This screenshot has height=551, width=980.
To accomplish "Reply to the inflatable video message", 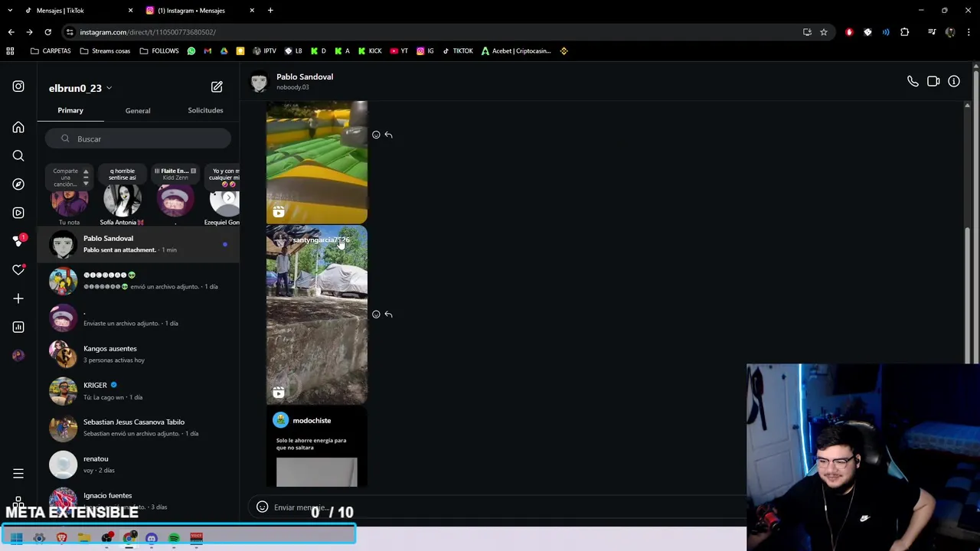I will coord(389,135).
